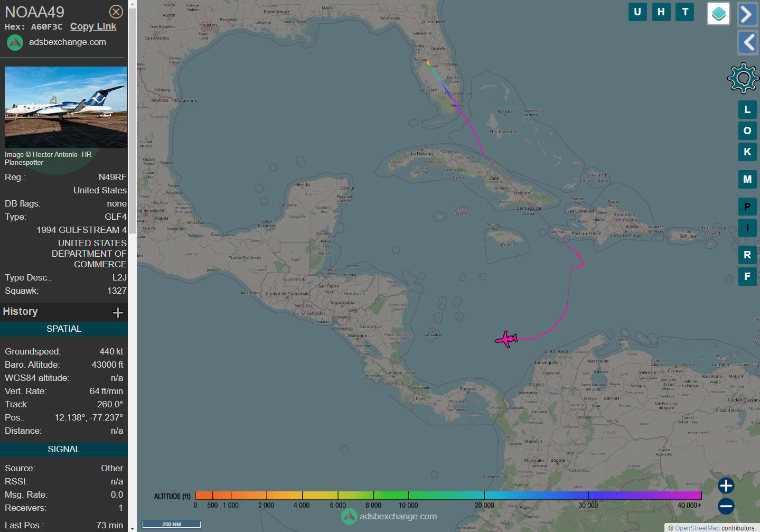Toggle the L button on right sidebar
The height and width of the screenshot is (532, 760).
(x=747, y=109)
